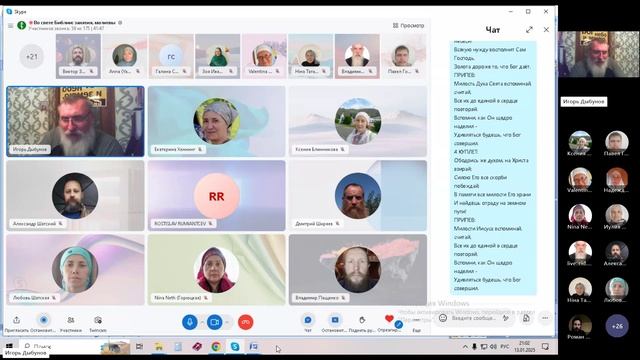
Task: Click Дмитрий Ширяев's participant tile
Action: (x=358, y=196)
